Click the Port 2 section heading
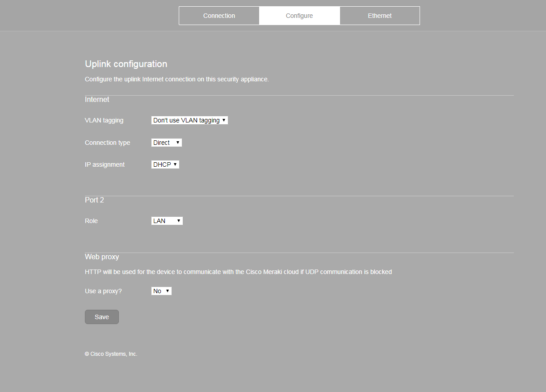This screenshot has height=392, width=546. point(94,200)
